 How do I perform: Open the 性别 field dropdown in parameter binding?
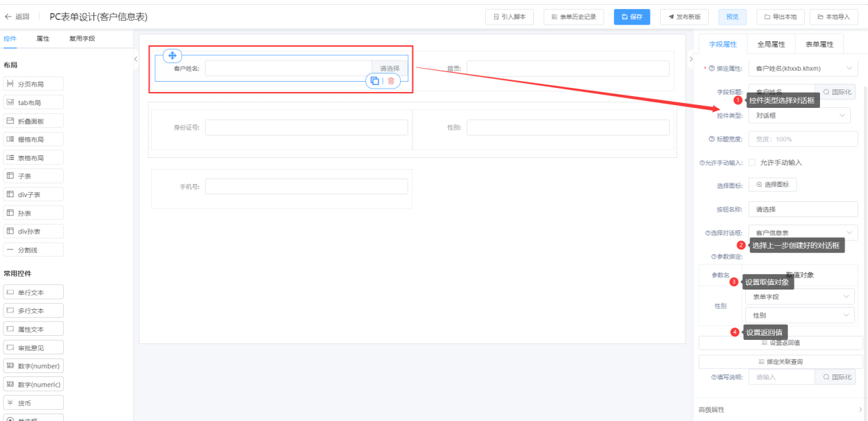click(x=800, y=315)
